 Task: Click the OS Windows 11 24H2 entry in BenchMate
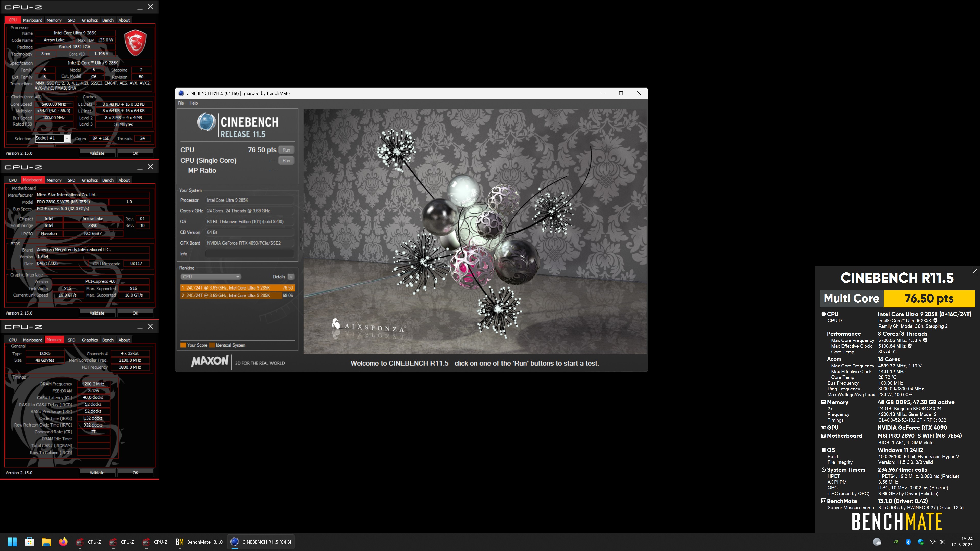[x=900, y=450]
